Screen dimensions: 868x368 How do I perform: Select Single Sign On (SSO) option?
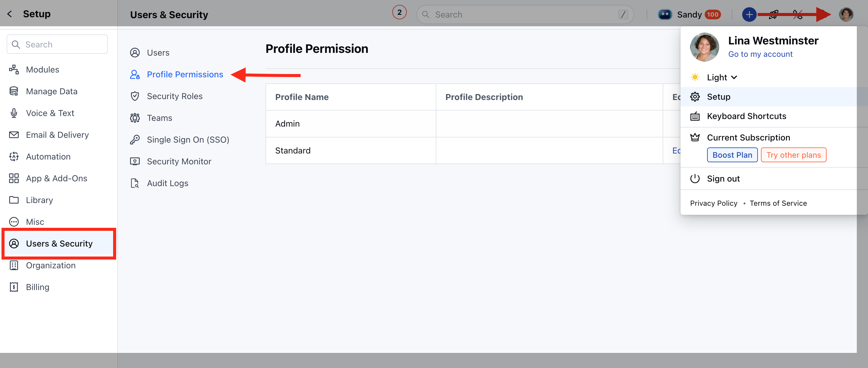click(188, 140)
